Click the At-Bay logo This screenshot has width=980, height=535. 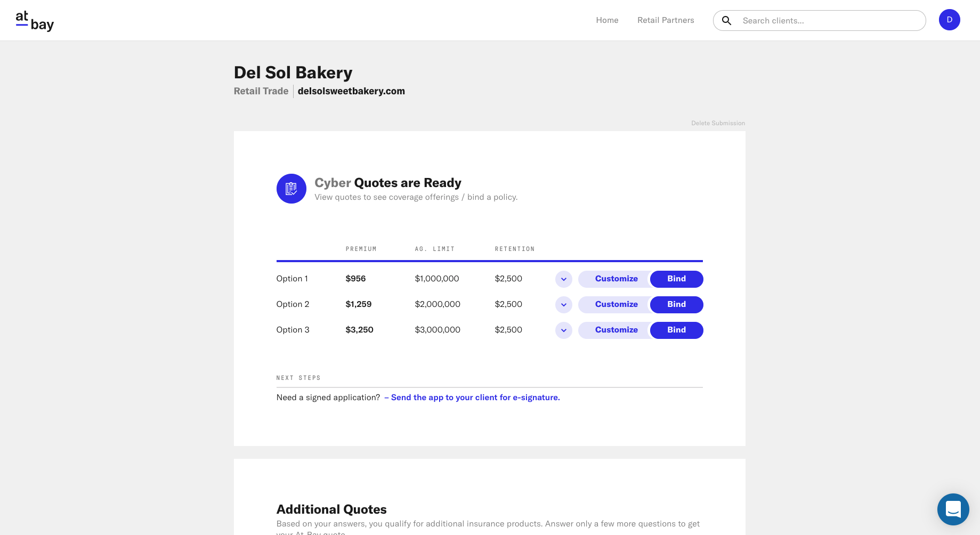35,21
